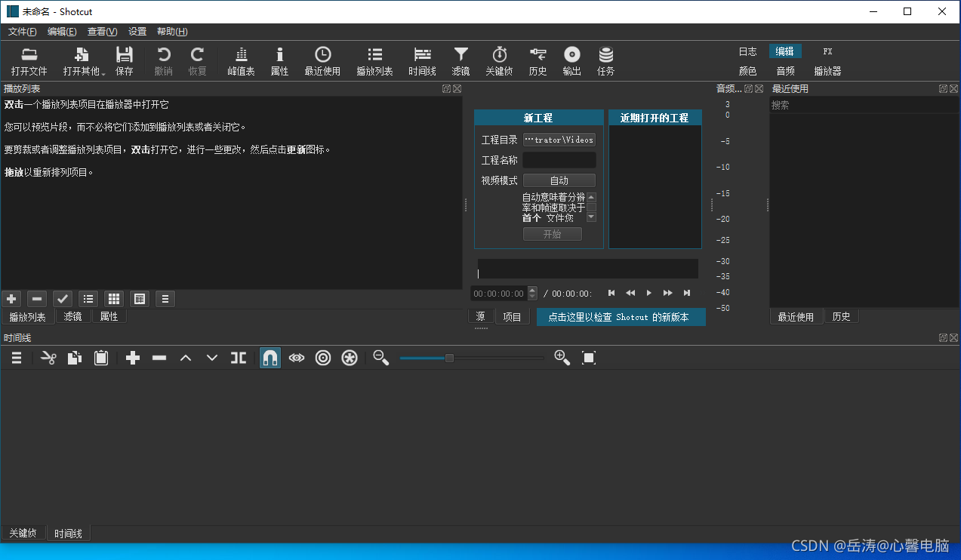Click the timeline copy icon
961x560 pixels.
(75, 358)
